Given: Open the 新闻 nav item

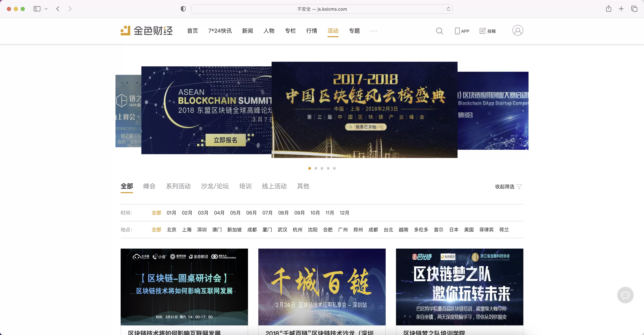Looking at the screenshot, I should pos(247,31).
